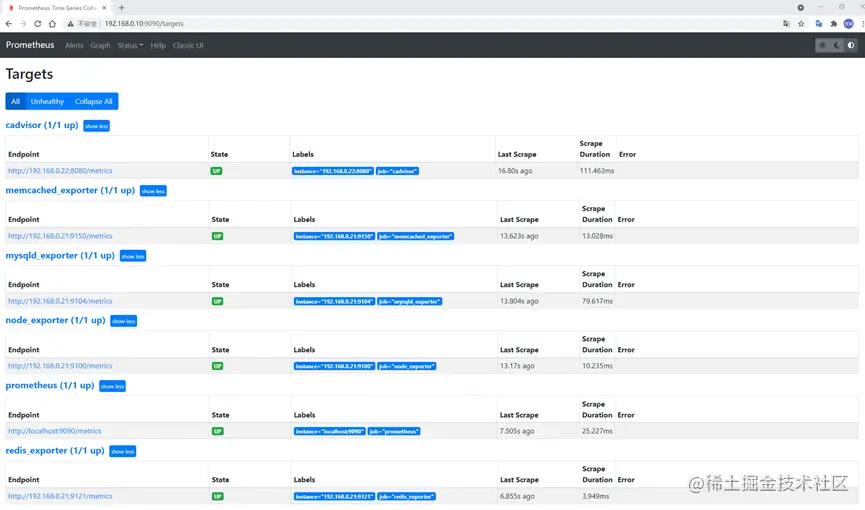Bookmark this page with star icon
Viewport: 865px width, 510px height.
[801, 24]
